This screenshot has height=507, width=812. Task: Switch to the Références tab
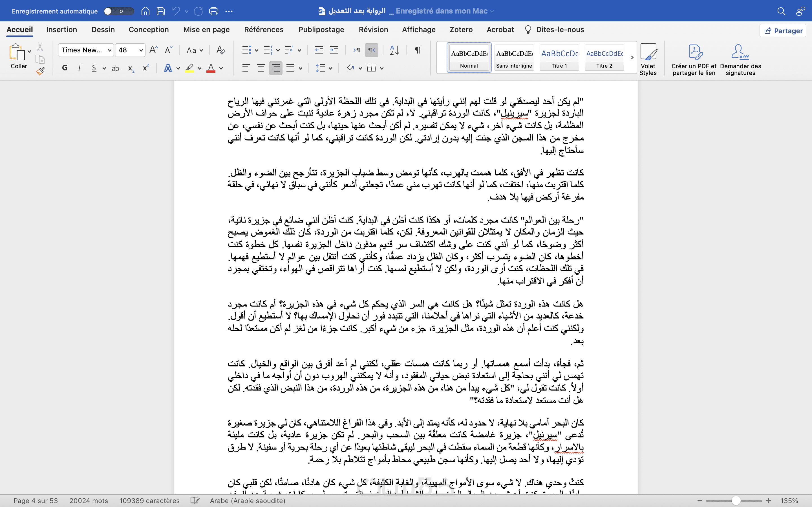pos(263,30)
